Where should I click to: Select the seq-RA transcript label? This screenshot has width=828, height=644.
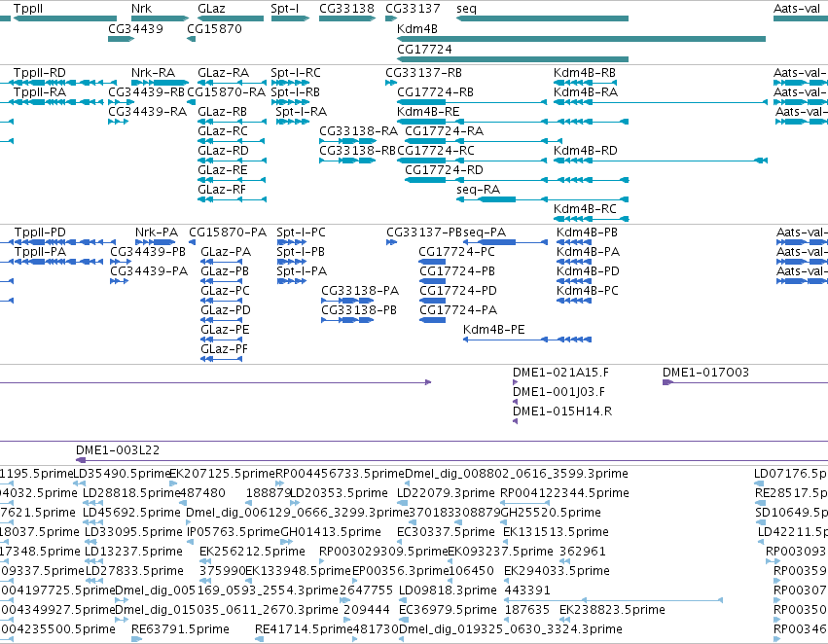(479, 190)
